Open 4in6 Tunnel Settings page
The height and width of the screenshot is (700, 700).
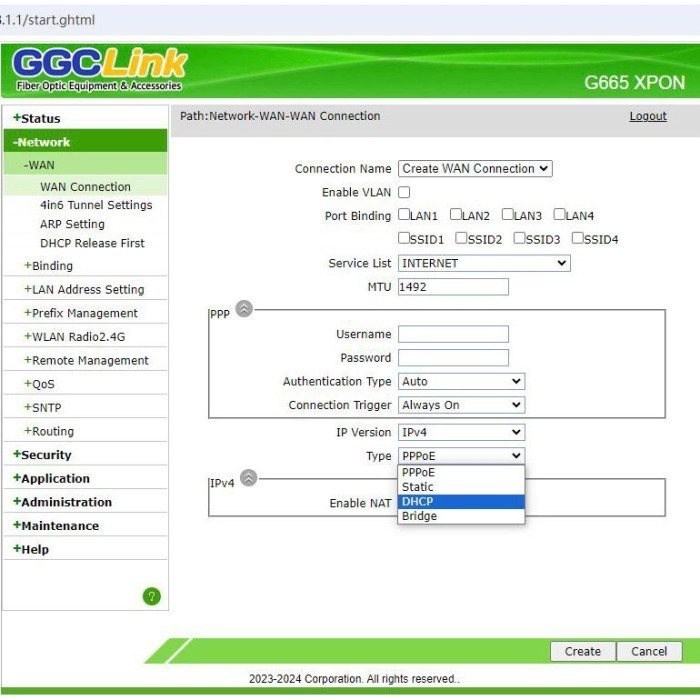96,205
